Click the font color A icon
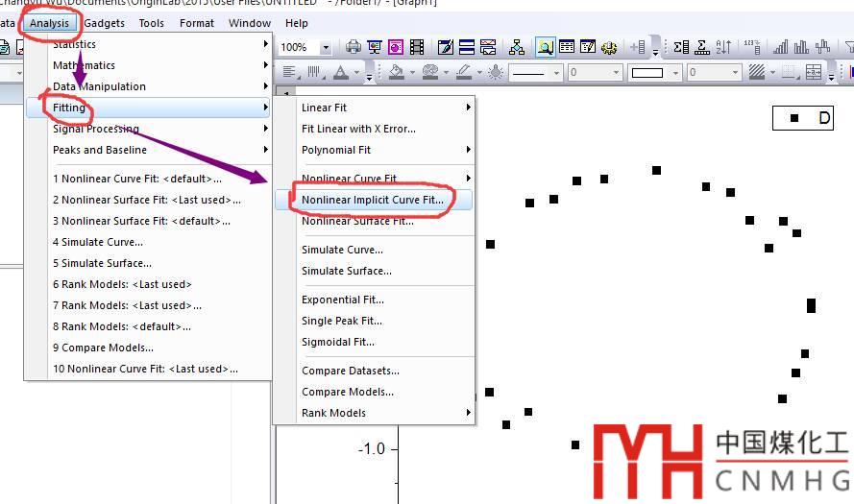Image resolution: width=854 pixels, height=504 pixels. 341,72
